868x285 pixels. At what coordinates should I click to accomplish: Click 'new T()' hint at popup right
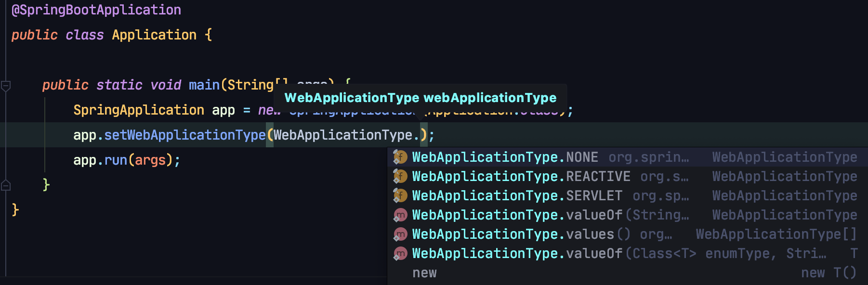coord(829,272)
